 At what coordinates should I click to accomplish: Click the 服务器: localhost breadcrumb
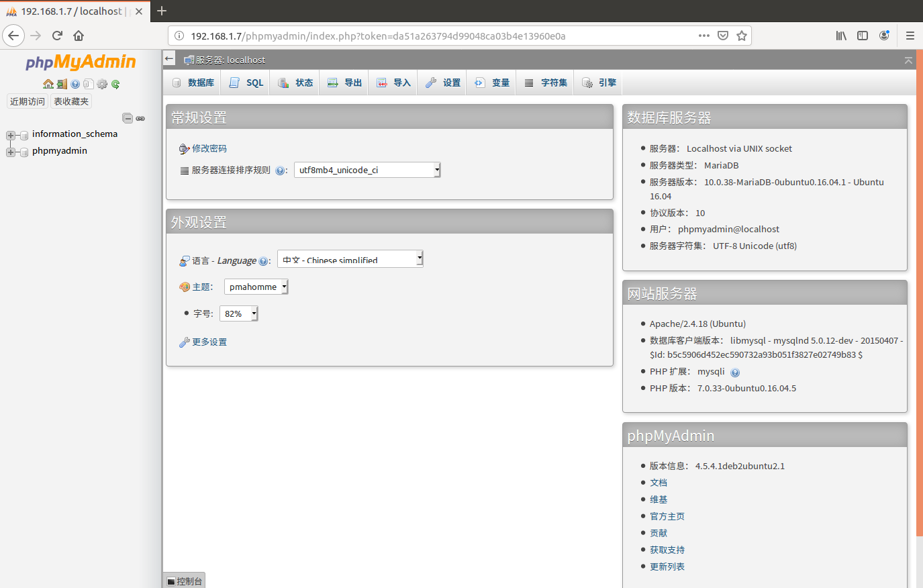pyautogui.click(x=230, y=60)
